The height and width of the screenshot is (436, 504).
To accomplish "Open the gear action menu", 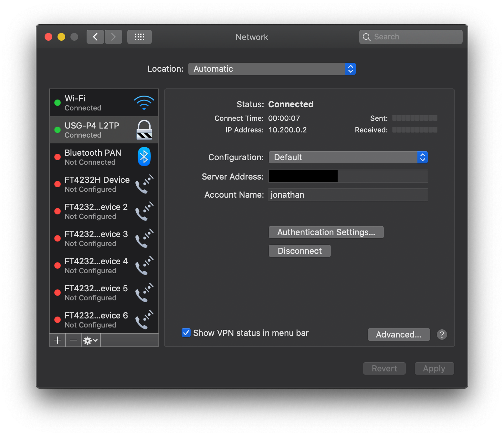I will pos(91,340).
